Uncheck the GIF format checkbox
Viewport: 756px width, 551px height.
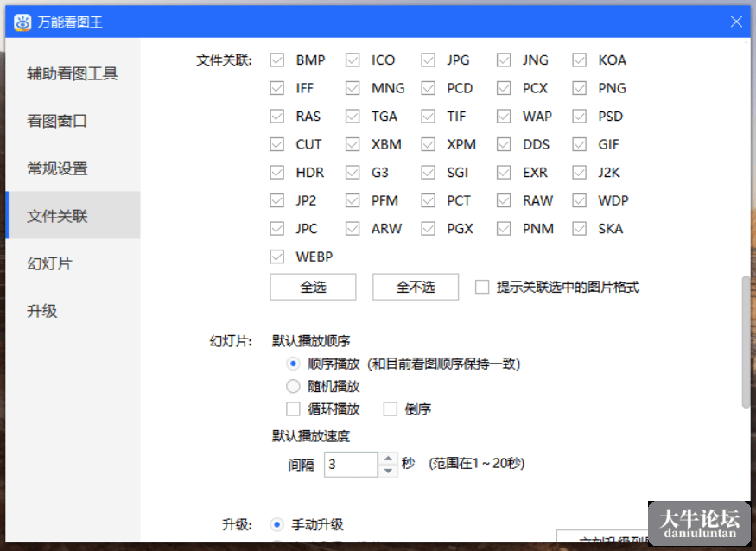(580, 144)
